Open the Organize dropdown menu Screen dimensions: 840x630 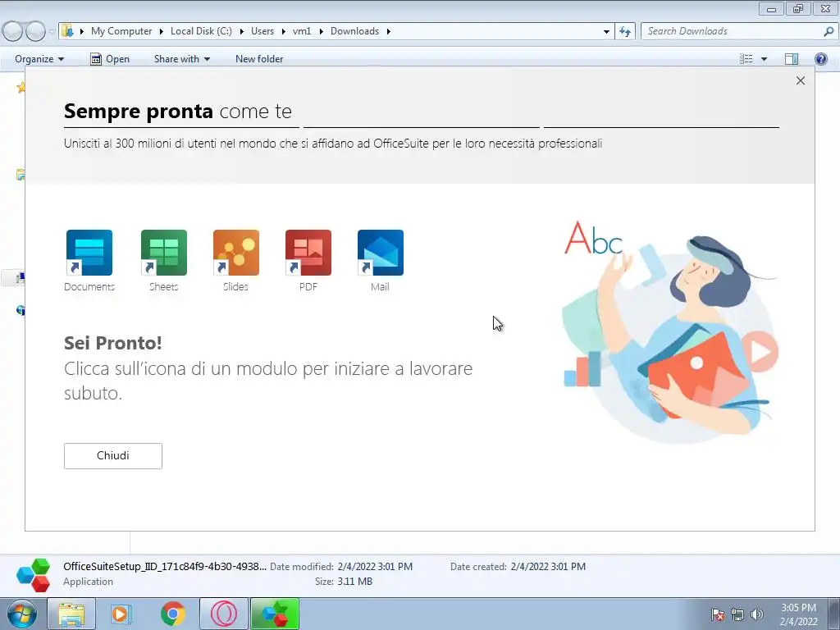pyautogui.click(x=39, y=59)
